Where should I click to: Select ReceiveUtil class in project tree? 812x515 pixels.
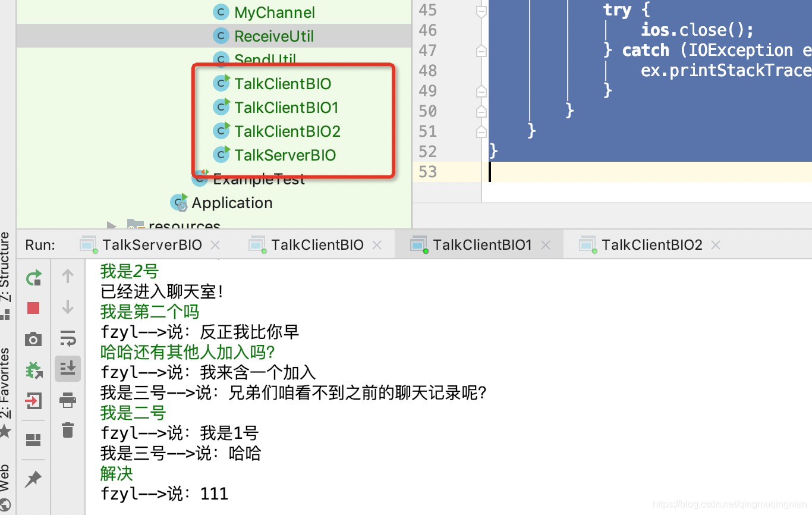(274, 36)
